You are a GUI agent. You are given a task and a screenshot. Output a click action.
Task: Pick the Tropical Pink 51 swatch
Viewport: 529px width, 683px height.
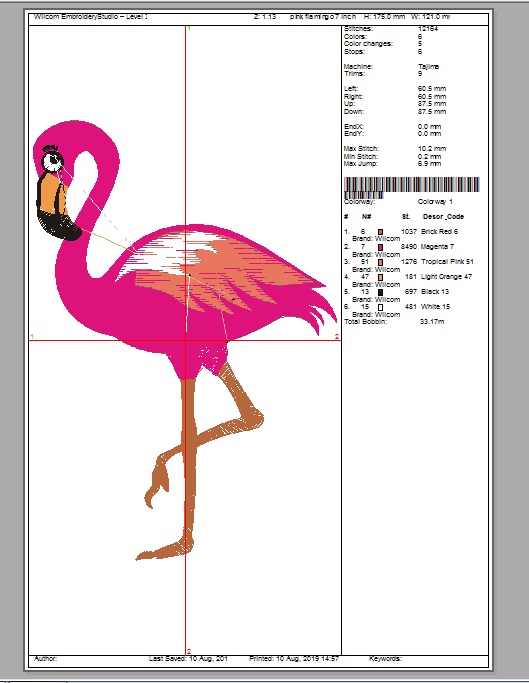point(380,262)
